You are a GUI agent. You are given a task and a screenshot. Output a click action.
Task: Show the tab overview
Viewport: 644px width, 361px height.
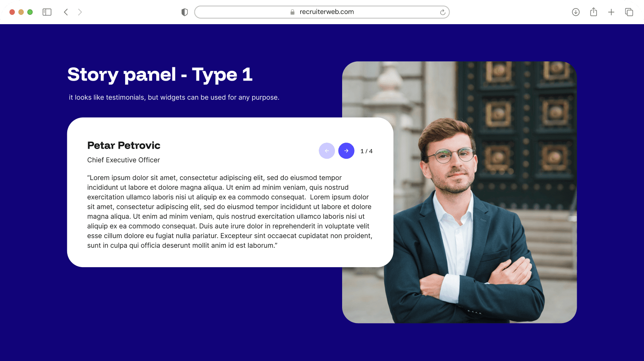tap(629, 12)
